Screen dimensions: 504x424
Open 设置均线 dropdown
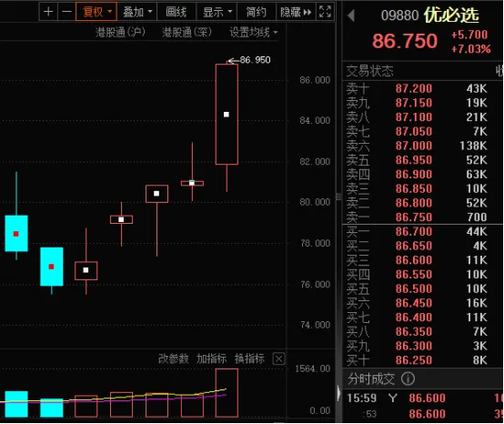tap(254, 32)
